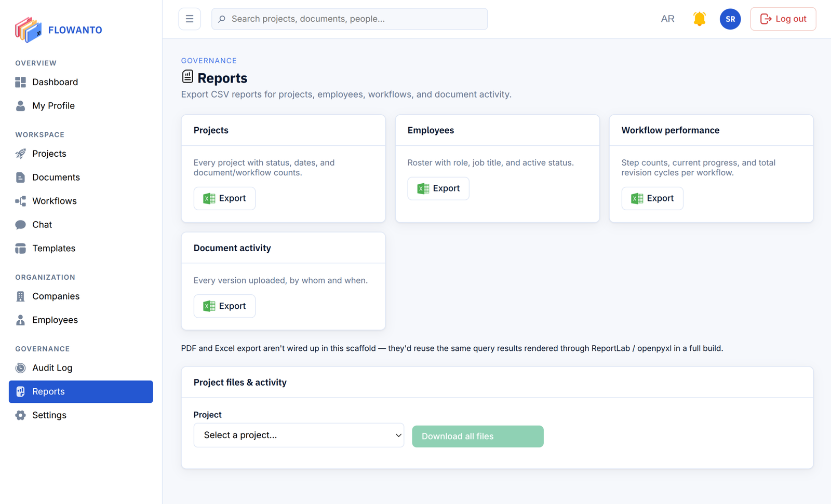831x504 pixels.
Task: Export the Workflow performance report
Action: tap(652, 198)
